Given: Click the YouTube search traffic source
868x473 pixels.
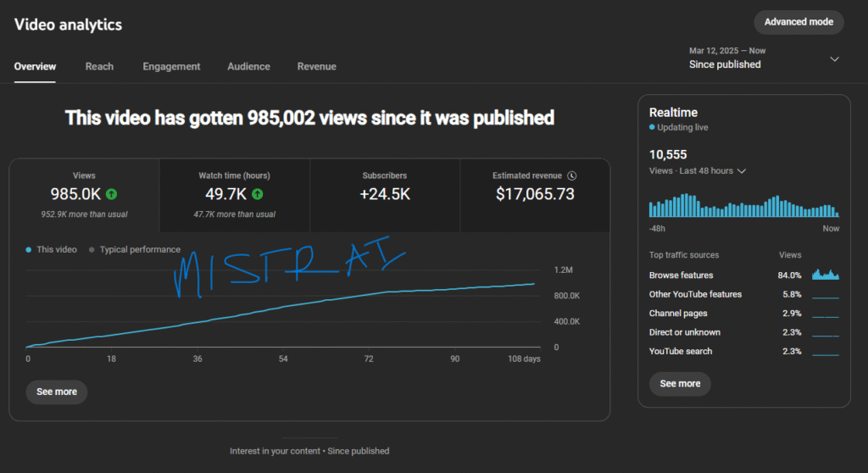Looking at the screenshot, I should point(681,351).
